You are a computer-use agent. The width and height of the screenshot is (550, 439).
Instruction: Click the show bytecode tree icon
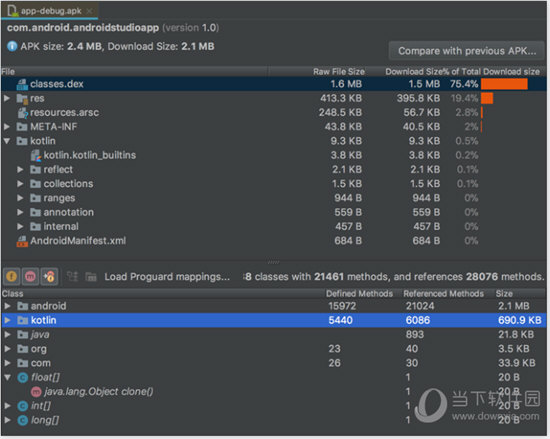point(72,277)
